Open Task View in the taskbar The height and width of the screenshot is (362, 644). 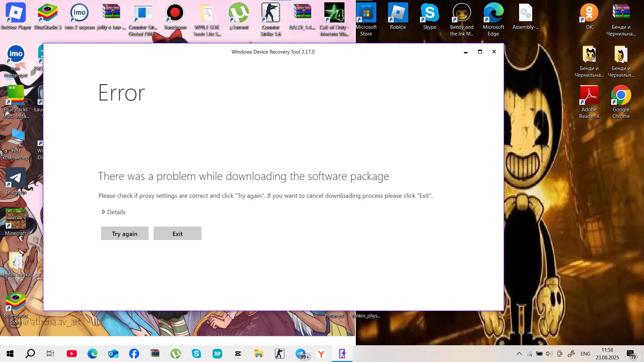pyautogui.click(x=50, y=354)
